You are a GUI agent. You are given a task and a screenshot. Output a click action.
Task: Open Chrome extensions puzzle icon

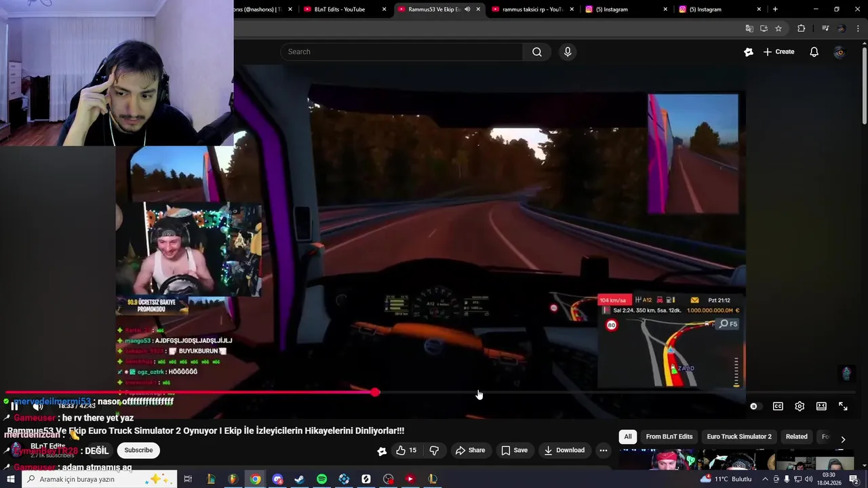point(802,28)
